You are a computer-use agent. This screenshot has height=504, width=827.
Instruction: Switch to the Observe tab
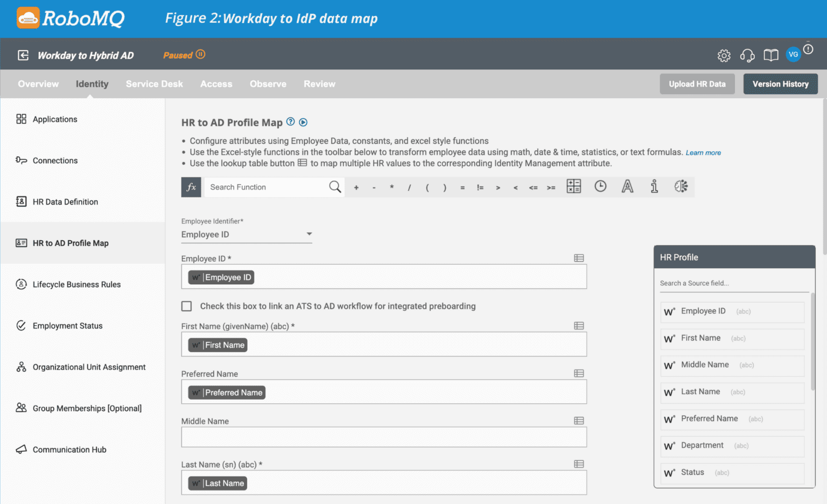pos(268,83)
